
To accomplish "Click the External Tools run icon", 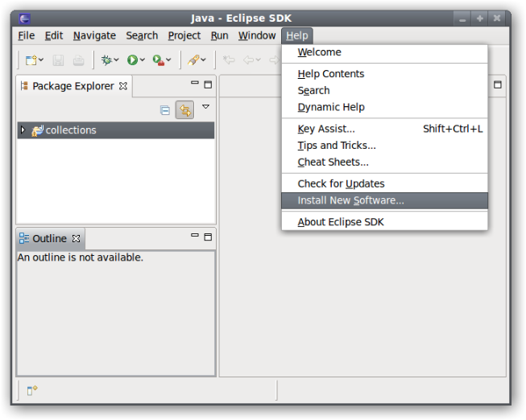I will pyautogui.click(x=159, y=60).
